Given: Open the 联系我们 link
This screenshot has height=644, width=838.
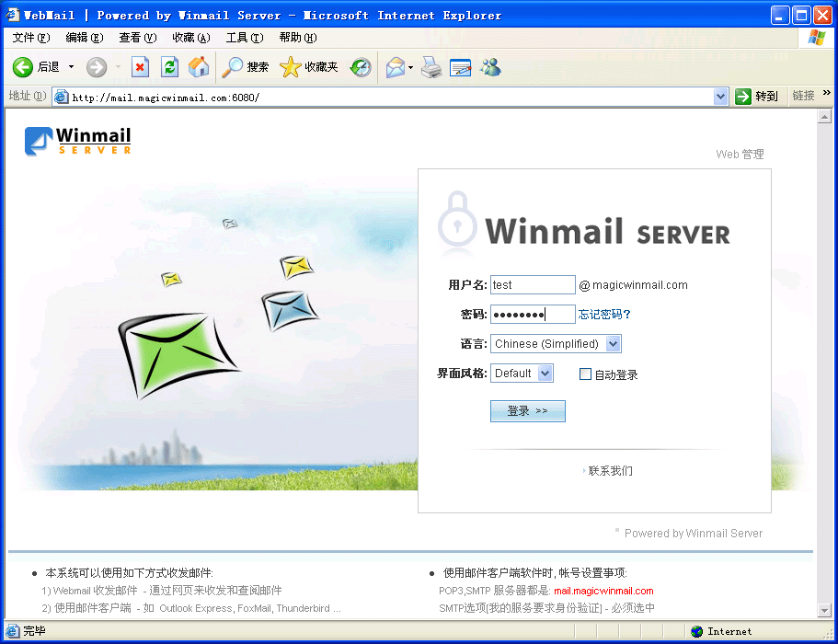Looking at the screenshot, I should [x=610, y=471].
